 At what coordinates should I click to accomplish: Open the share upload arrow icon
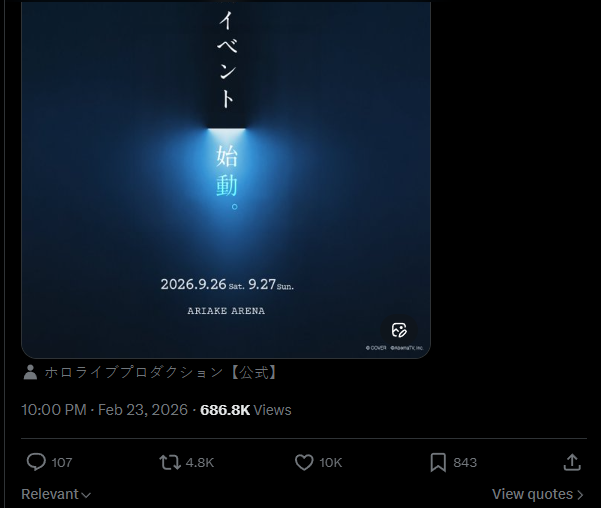572,462
